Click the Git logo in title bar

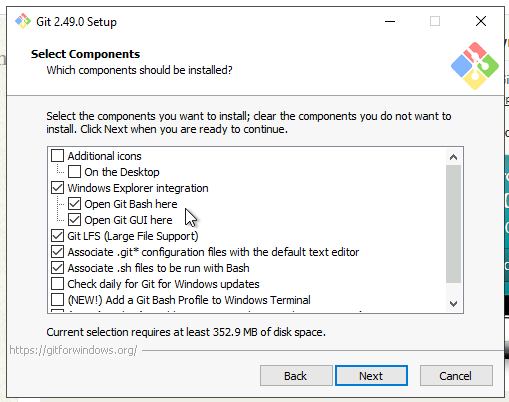pyautogui.click(x=23, y=21)
